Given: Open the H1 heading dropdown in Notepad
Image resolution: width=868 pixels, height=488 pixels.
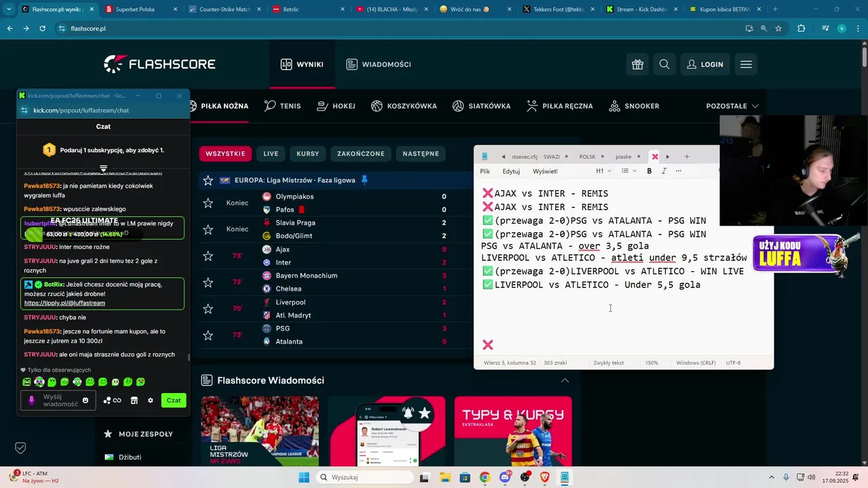Looking at the screenshot, I should point(604,171).
